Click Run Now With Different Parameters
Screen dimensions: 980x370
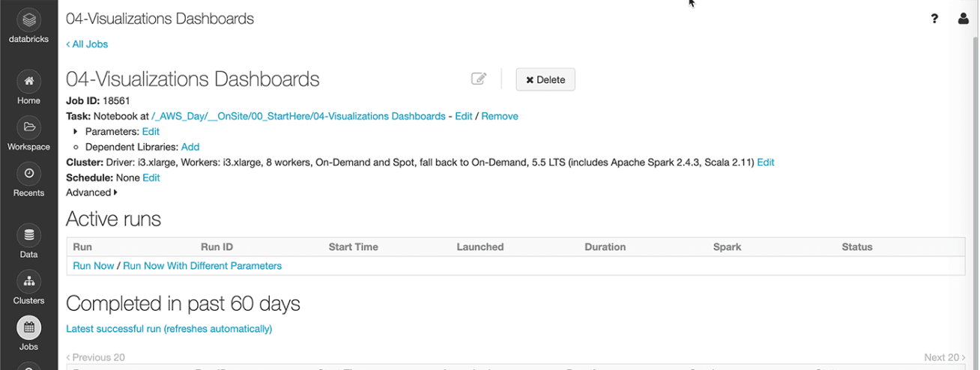[202, 265]
